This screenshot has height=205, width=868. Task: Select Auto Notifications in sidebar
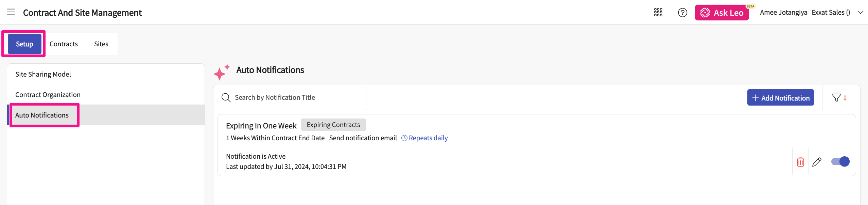(42, 115)
